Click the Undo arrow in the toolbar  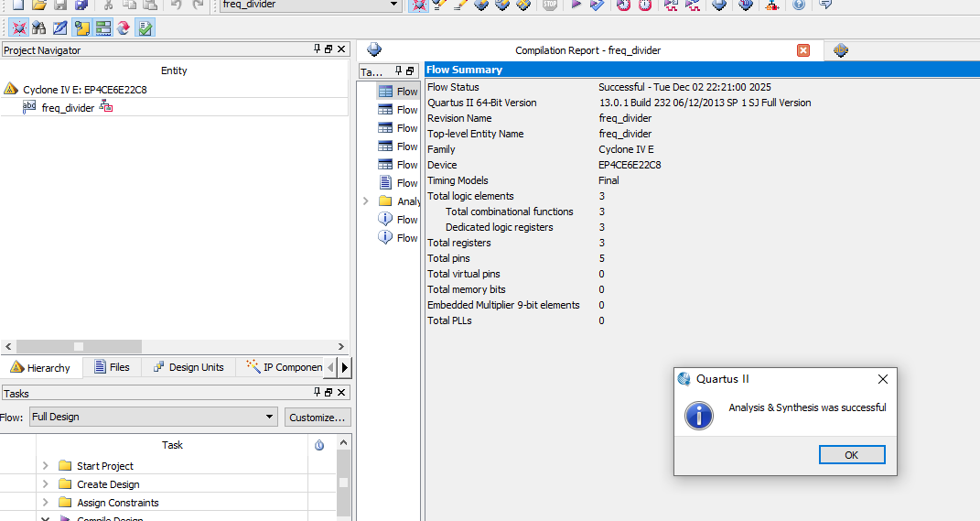pos(177,5)
